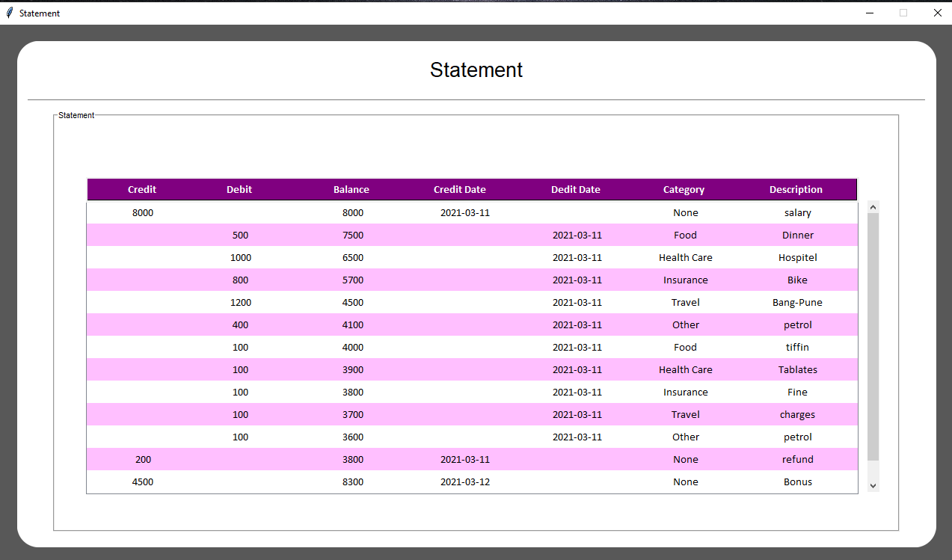
Task: Minimize the Statement window
Action: tap(870, 13)
